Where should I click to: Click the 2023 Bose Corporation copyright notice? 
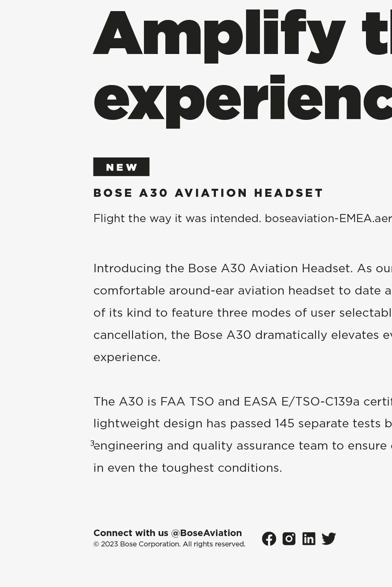tap(169, 544)
